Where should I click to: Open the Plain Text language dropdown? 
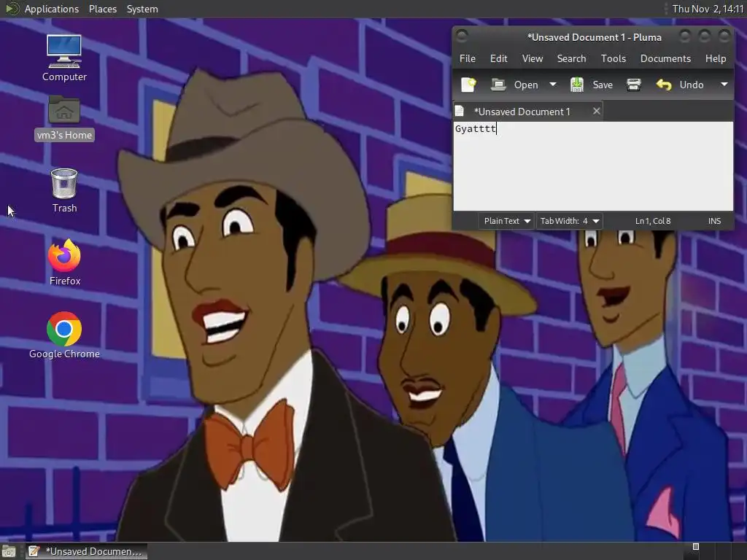[x=507, y=221]
